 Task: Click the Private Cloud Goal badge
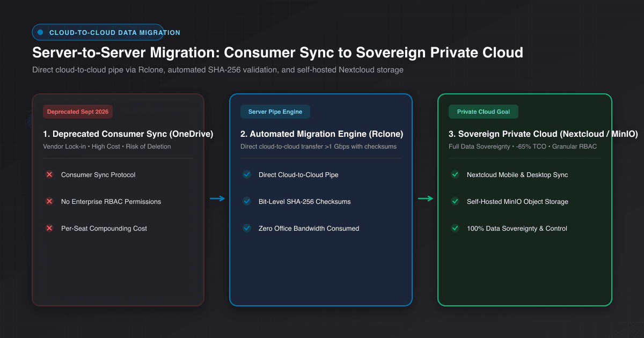(x=484, y=112)
